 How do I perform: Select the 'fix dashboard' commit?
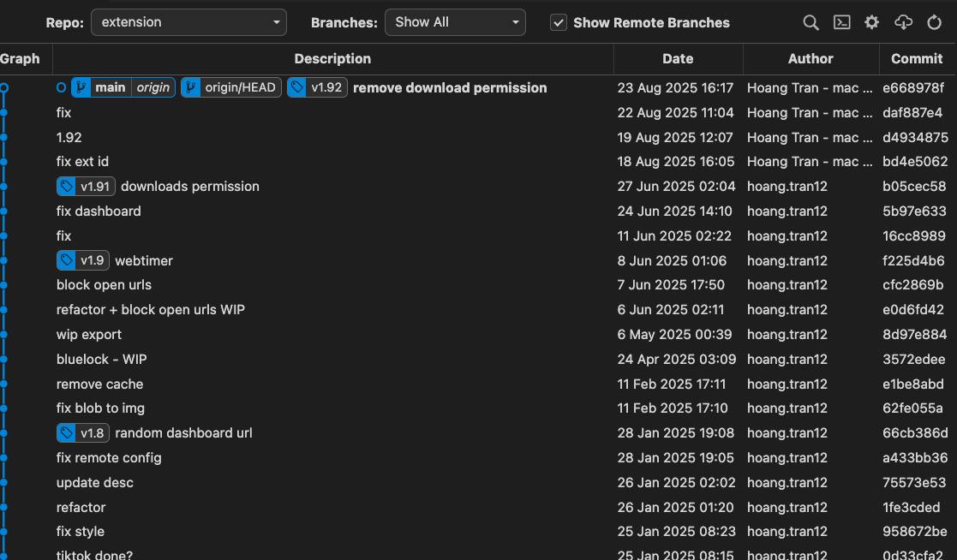tap(99, 211)
